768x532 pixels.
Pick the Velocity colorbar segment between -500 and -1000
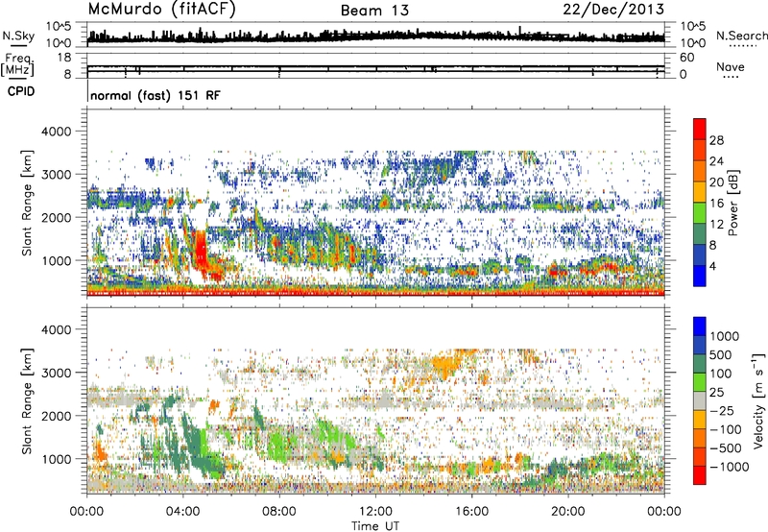(x=700, y=456)
